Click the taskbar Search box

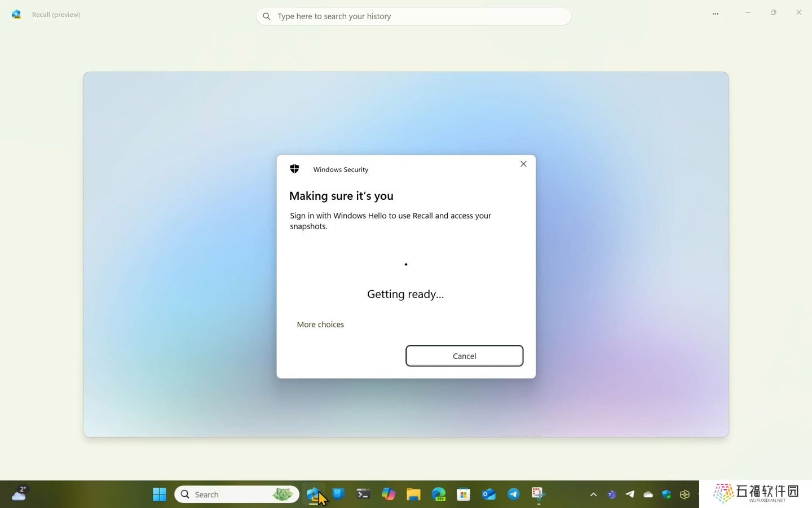pos(237,494)
